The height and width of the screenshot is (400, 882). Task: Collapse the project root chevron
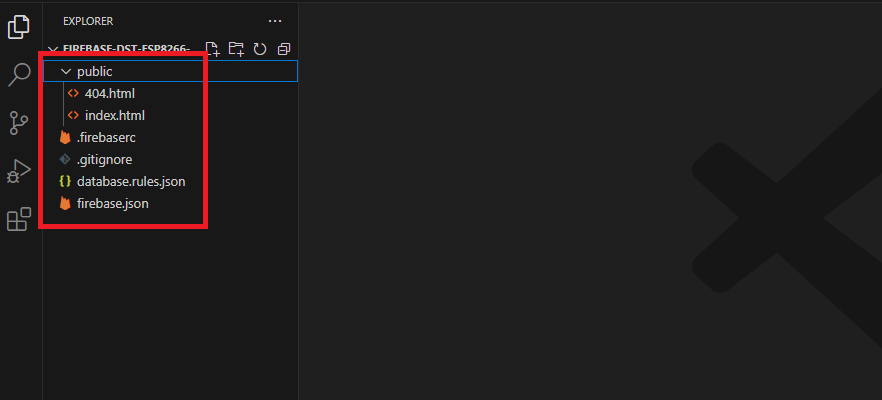(x=53, y=49)
